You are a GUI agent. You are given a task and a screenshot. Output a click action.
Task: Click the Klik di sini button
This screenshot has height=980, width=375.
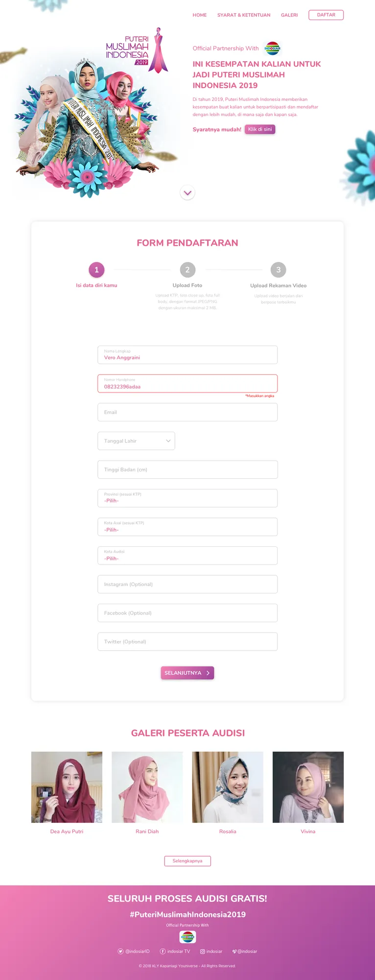(x=260, y=129)
